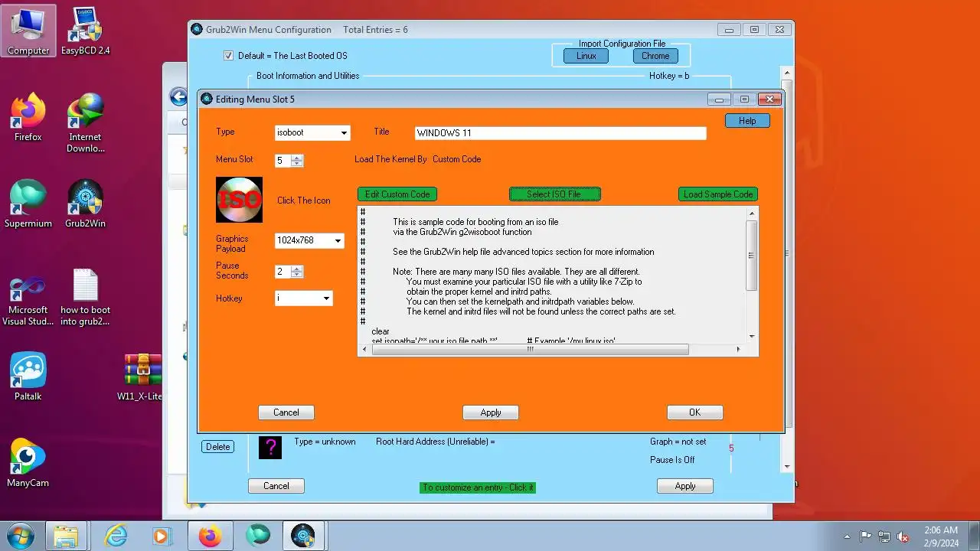
Task: Open W11_X-Lite archive icon
Action: [141, 377]
